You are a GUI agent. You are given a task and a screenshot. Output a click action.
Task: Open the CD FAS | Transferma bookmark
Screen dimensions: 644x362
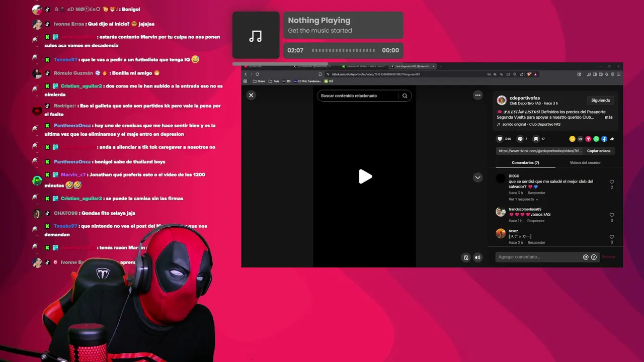click(x=307, y=81)
